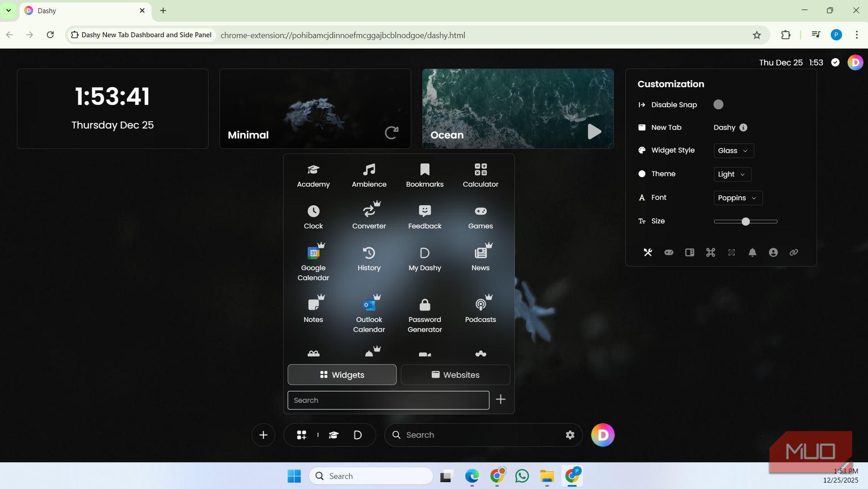Open the Windows Start menu
This screenshot has height=489, width=868.
coord(294,476)
